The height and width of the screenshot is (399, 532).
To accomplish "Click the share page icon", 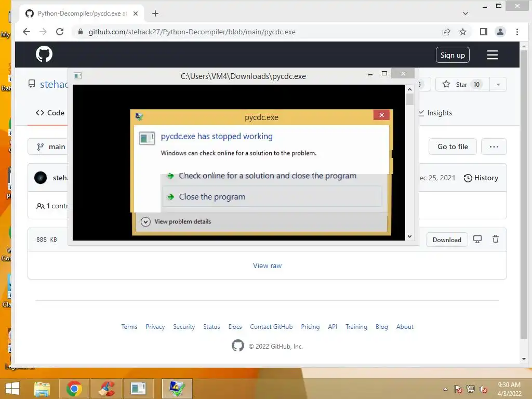I will coord(446,32).
